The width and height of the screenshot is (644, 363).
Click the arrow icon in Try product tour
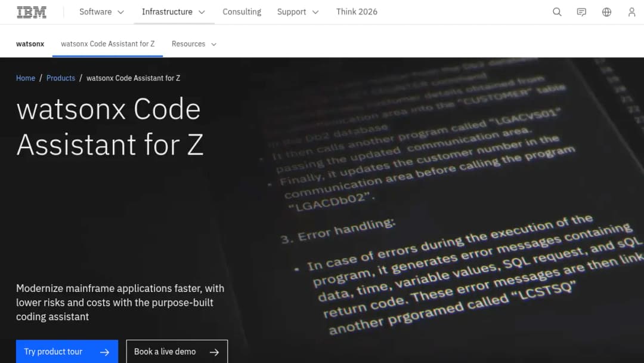point(105,352)
